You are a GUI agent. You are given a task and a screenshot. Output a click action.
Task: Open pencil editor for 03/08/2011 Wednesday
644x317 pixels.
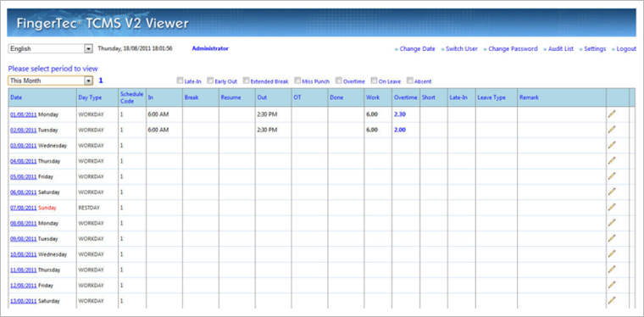coord(612,145)
